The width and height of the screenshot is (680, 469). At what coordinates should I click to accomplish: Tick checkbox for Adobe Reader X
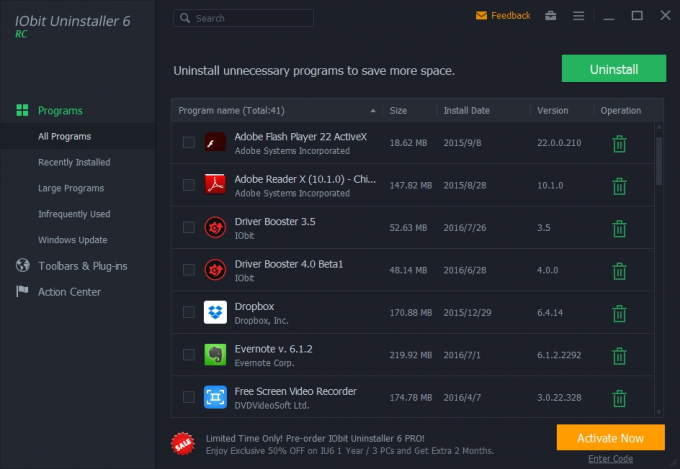click(189, 185)
